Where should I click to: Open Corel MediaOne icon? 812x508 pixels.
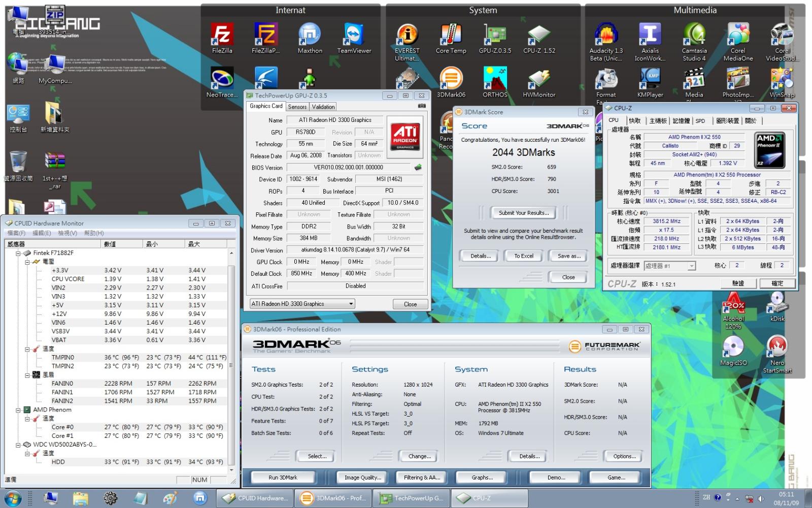pyautogui.click(x=738, y=43)
